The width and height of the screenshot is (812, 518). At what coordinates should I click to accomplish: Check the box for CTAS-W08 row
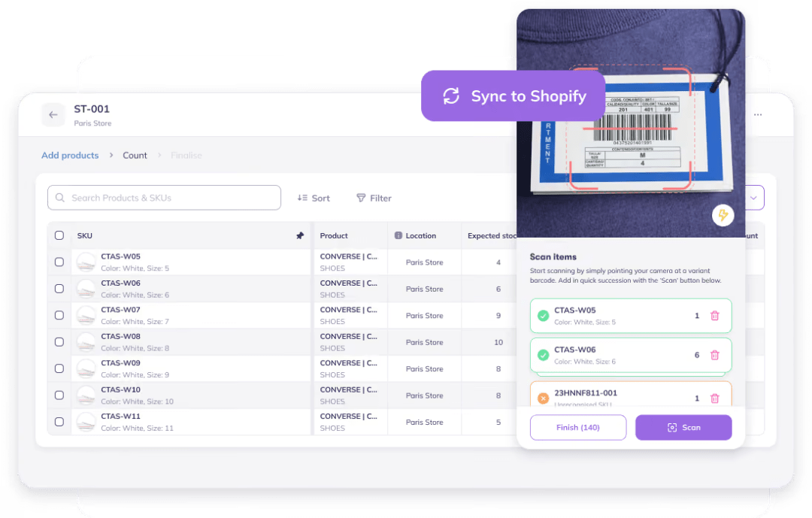point(59,342)
